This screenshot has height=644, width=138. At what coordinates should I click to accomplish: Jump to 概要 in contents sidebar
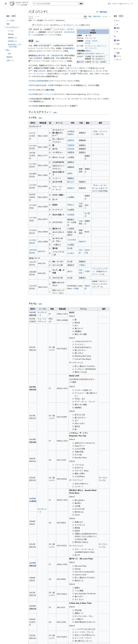coord(8,24)
